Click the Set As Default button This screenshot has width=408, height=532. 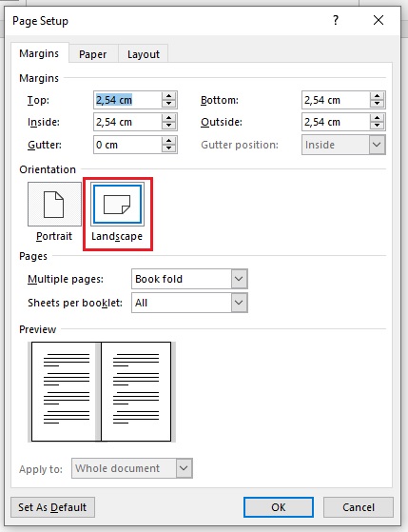[52, 507]
